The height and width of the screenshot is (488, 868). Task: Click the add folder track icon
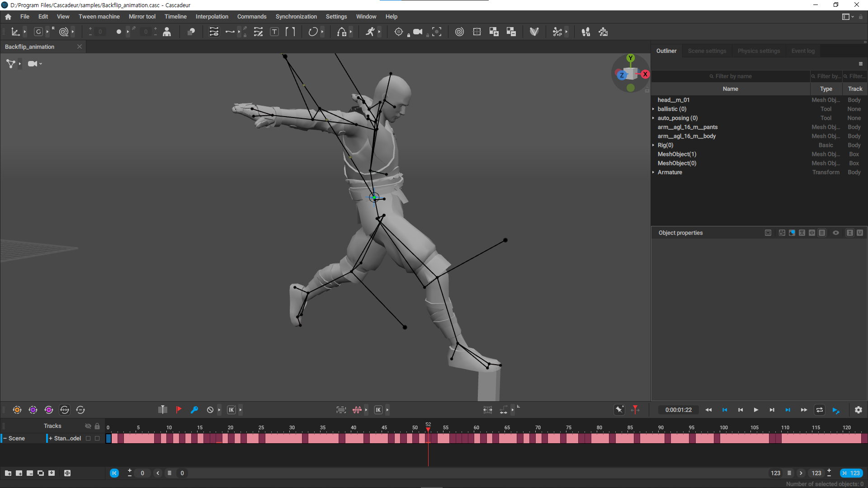click(8, 473)
